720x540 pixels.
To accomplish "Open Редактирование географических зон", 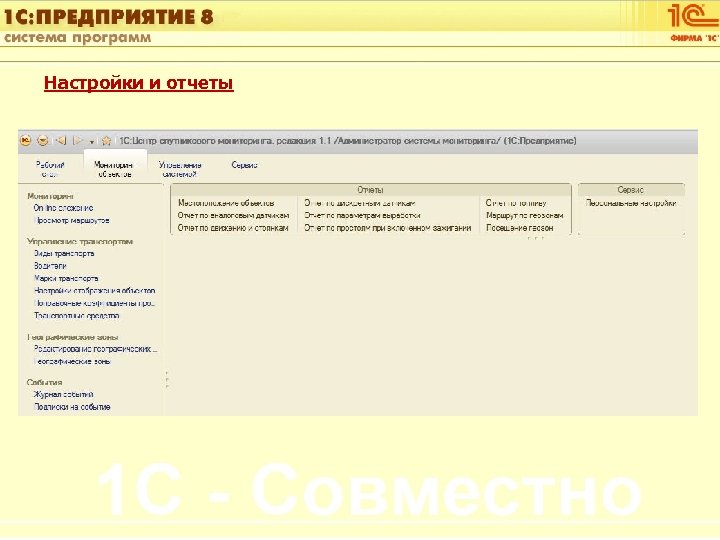I will point(96,349).
